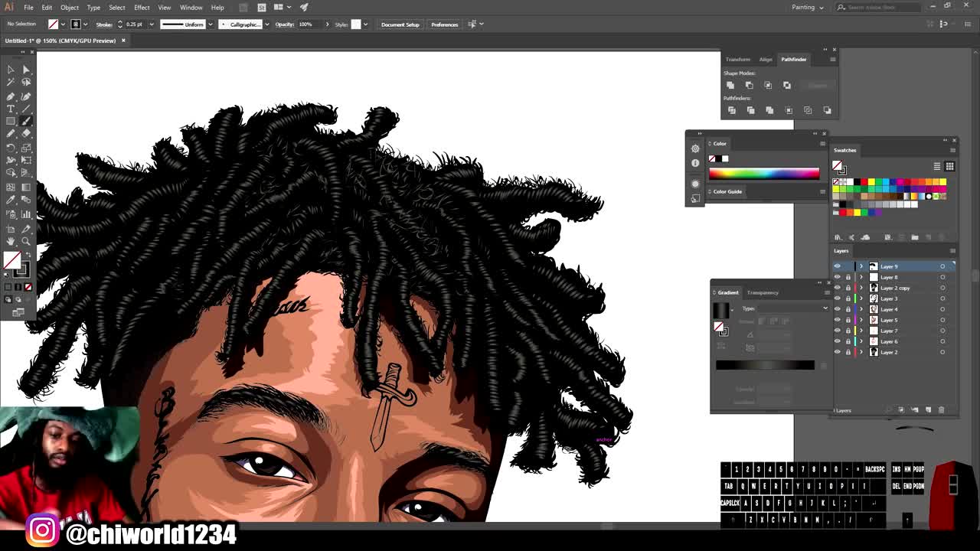Open the Layers panel options menu
This screenshot has width=980, height=551.
coord(952,251)
